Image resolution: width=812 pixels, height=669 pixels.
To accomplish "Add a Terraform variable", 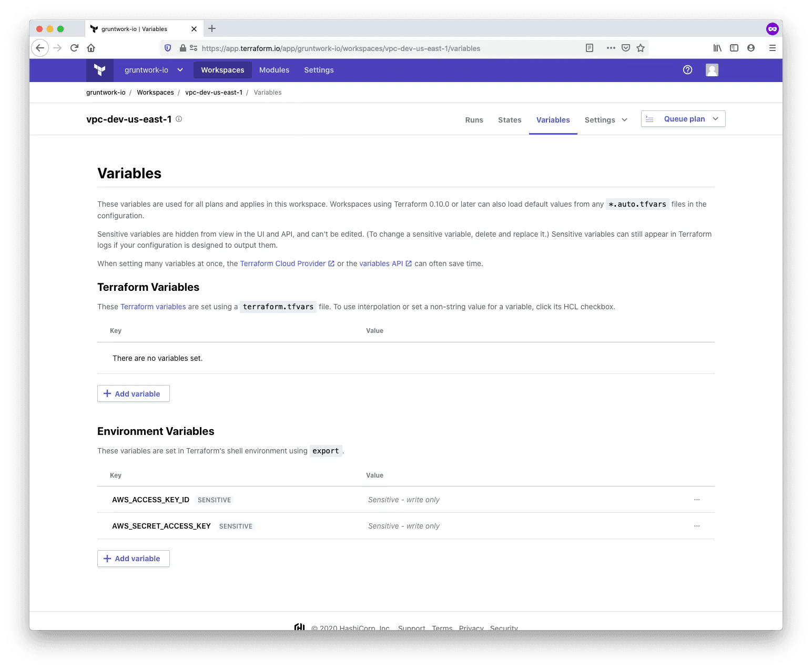I will coord(133,393).
